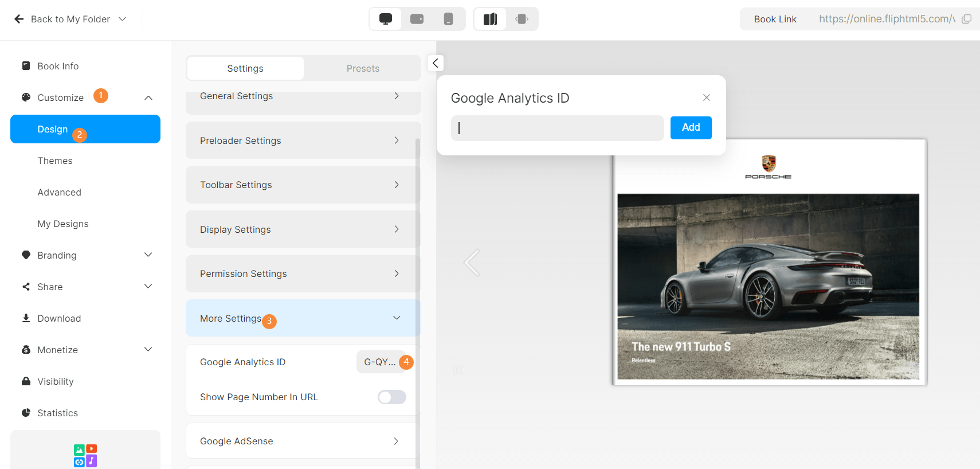
Task: Expand Permission Settings
Action: pos(303,273)
